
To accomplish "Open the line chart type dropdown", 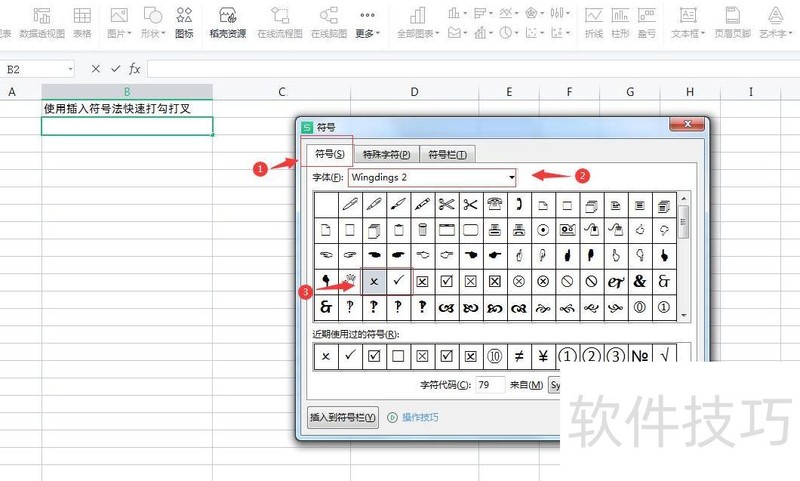I will (x=509, y=13).
